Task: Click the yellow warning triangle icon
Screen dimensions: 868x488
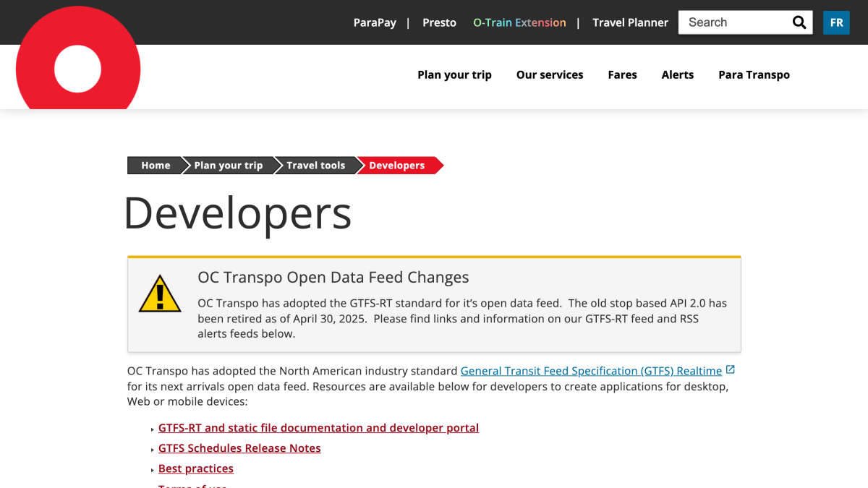Action: pos(160,294)
